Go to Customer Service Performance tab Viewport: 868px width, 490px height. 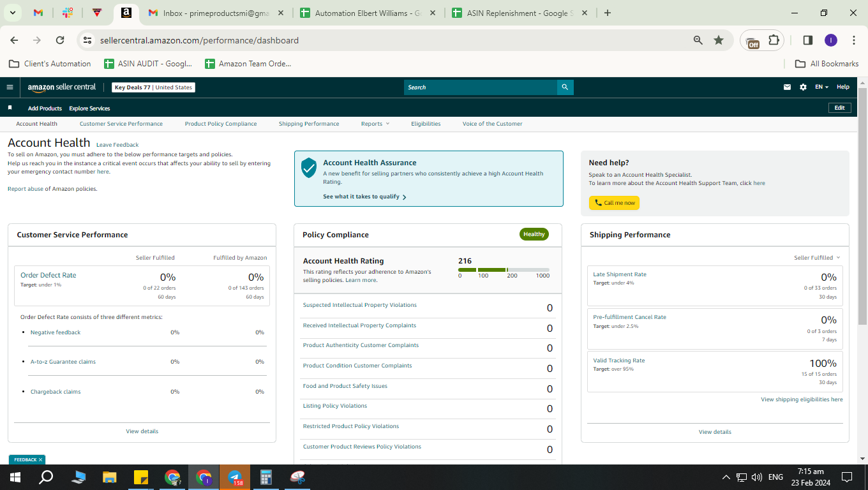coord(121,124)
